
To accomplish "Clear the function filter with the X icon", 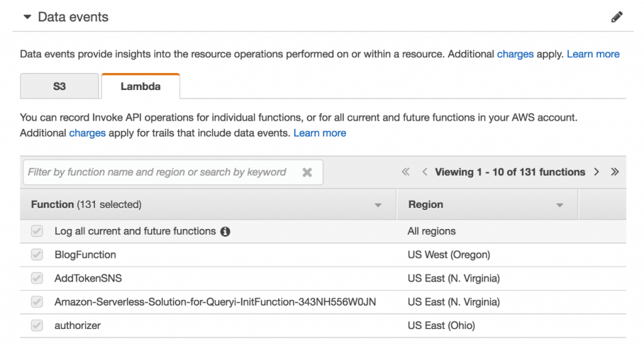I will [x=307, y=172].
